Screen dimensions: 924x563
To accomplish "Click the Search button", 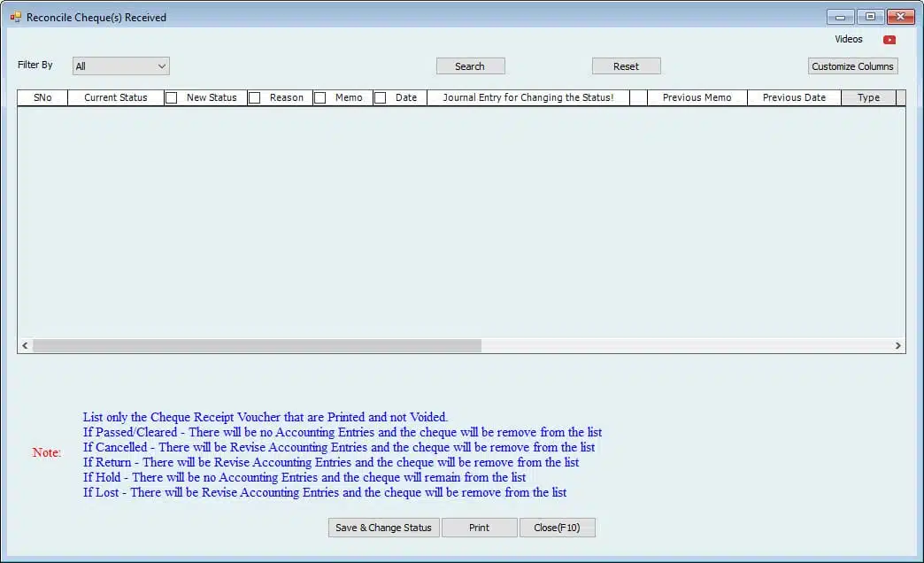I will click(470, 66).
